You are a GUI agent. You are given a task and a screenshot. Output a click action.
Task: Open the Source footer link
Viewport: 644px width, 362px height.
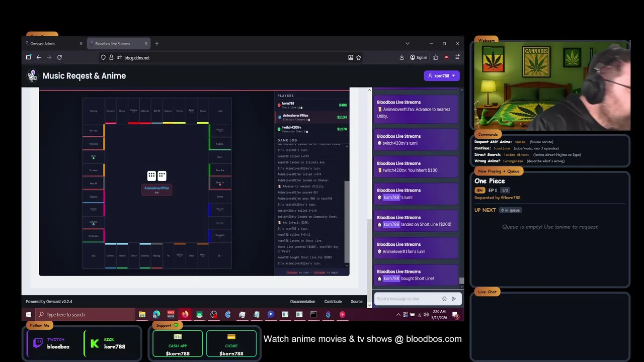point(356,302)
